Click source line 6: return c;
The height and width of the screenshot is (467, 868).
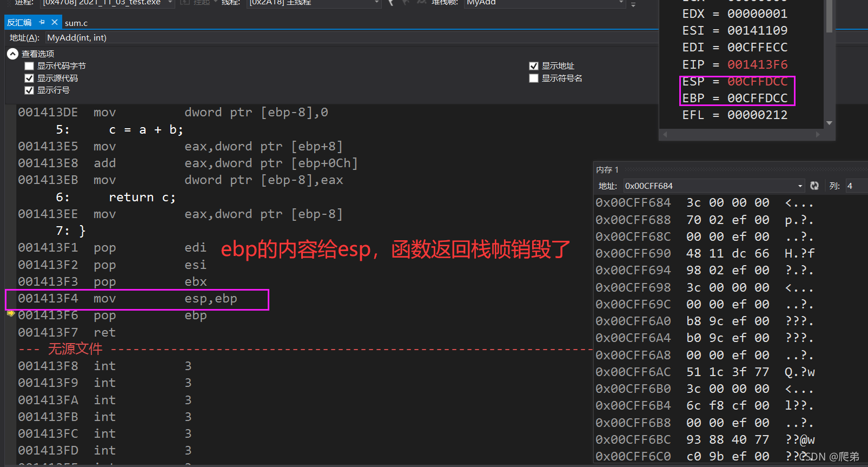tap(116, 197)
